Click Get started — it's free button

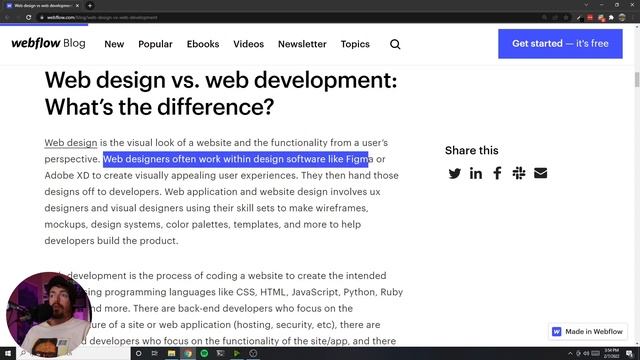tap(560, 44)
